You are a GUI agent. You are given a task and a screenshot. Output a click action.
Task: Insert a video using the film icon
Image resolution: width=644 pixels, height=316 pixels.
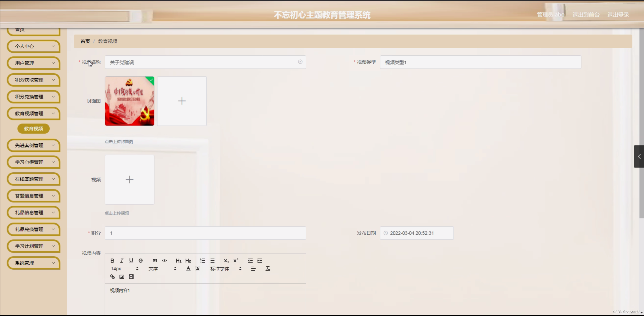131,276
